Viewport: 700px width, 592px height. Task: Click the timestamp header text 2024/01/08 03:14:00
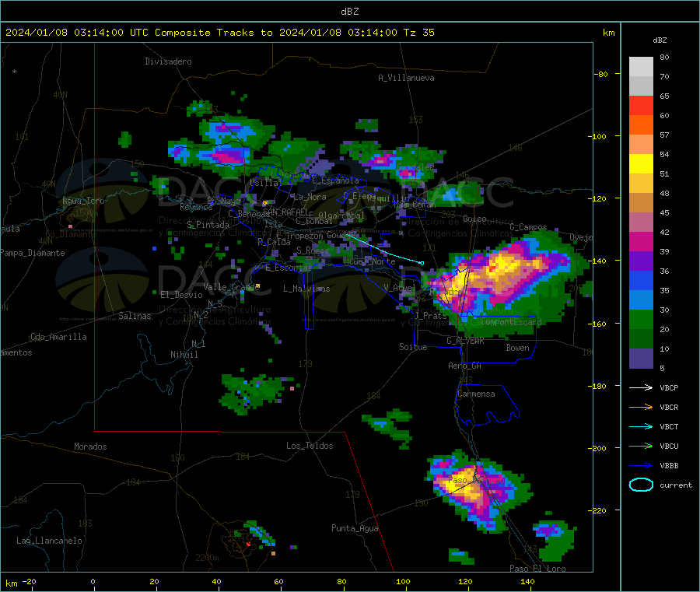tap(65, 33)
